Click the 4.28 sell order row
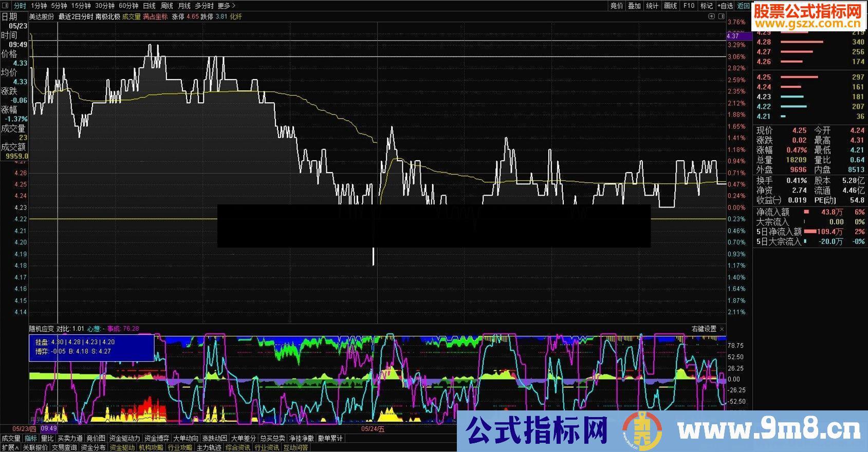Screen dimensions: 868x452 click(810, 42)
